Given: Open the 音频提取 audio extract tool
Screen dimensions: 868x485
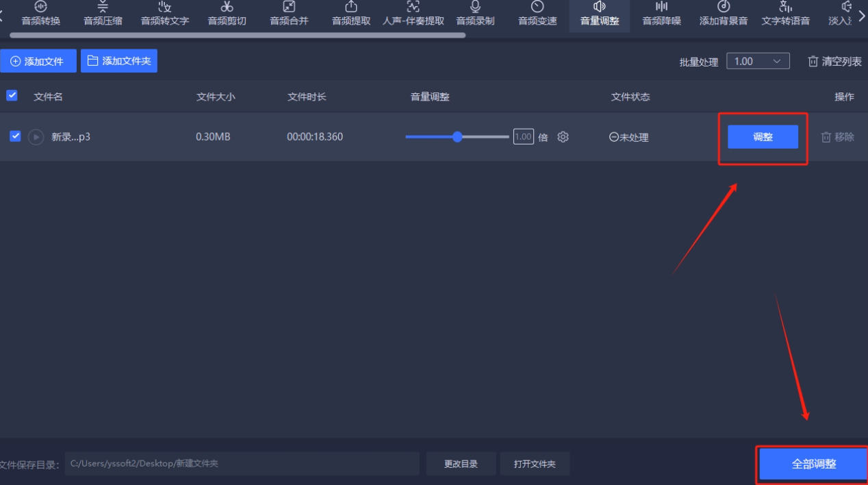Looking at the screenshot, I should coord(351,14).
